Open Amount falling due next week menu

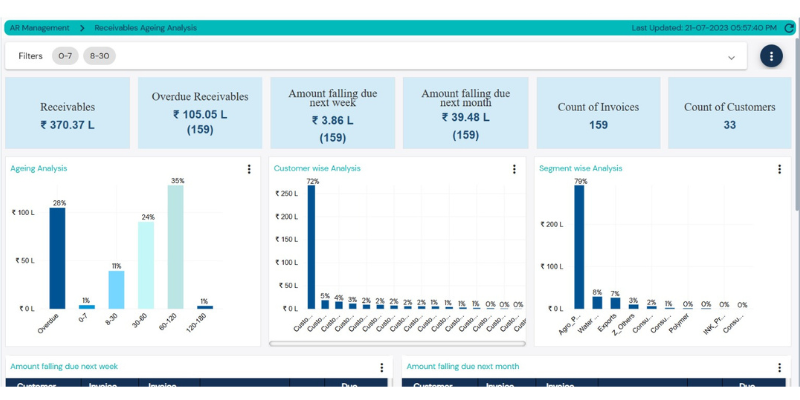pos(382,368)
